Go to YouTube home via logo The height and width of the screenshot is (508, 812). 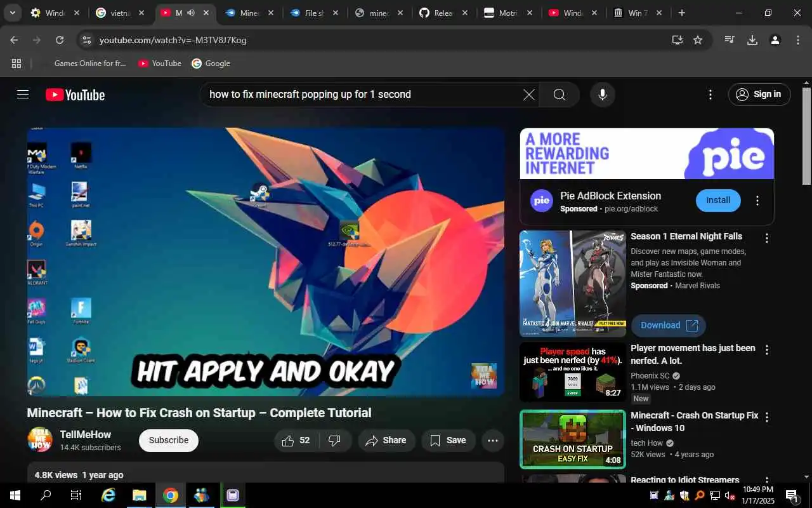(75, 95)
